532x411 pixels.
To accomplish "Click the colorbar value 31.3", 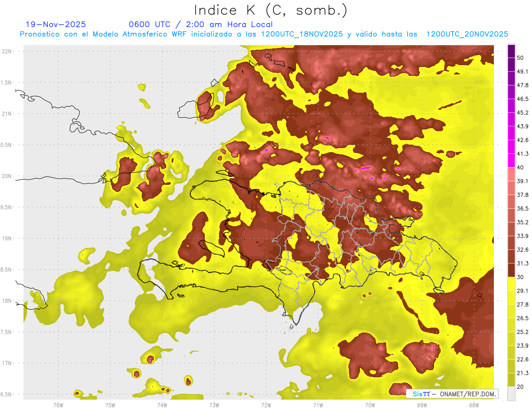I will coord(523,263).
